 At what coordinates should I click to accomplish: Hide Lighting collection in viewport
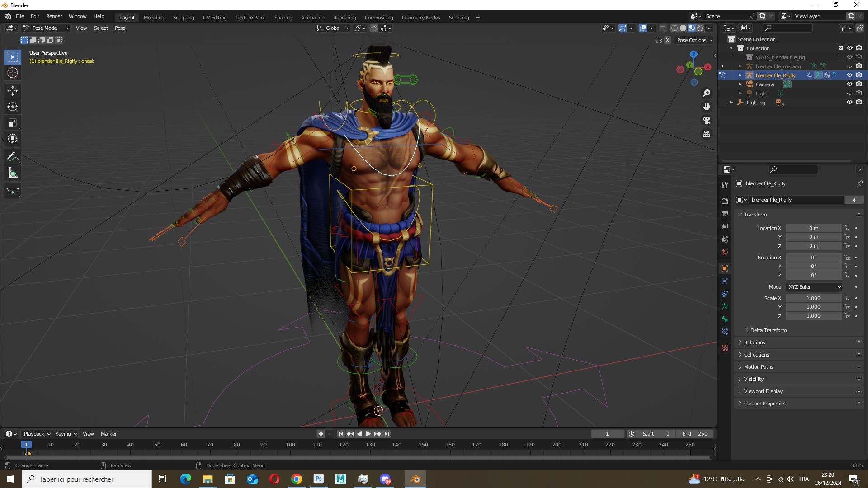(x=849, y=103)
